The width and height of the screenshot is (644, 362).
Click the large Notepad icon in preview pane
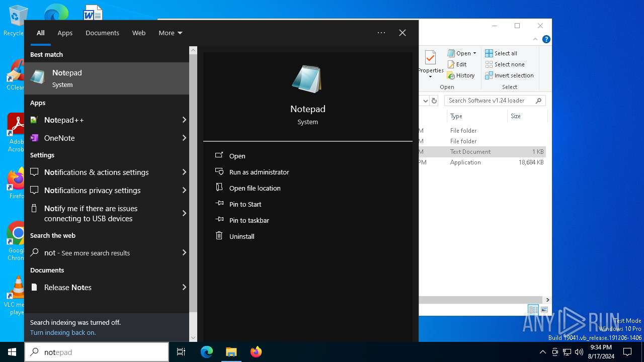(307, 79)
